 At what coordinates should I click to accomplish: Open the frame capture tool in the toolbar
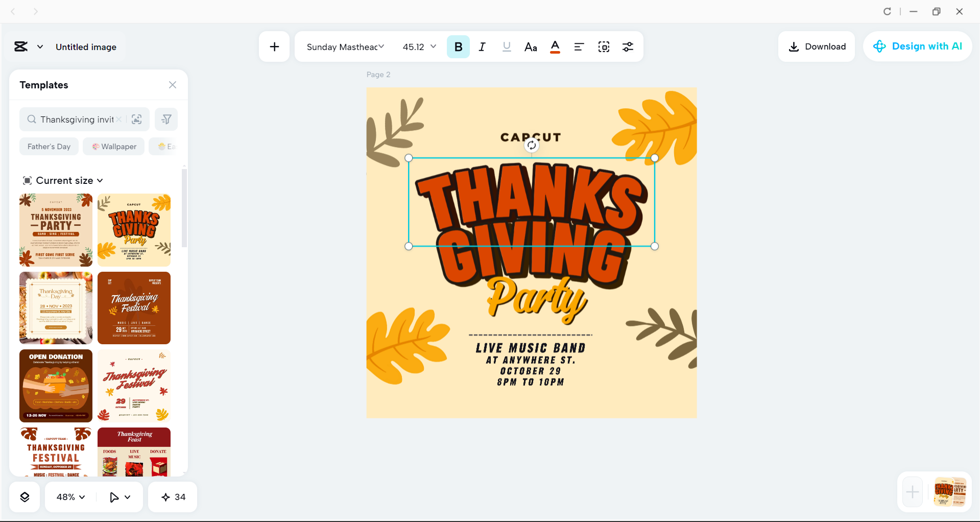604,46
